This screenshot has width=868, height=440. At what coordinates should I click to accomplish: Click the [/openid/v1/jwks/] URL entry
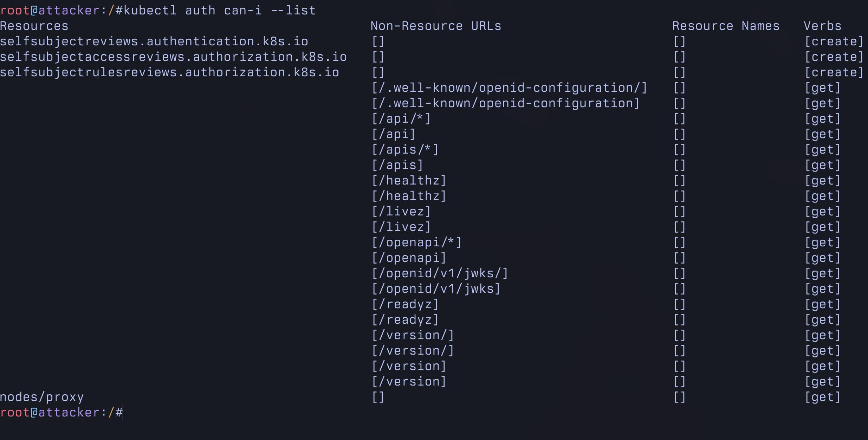(x=440, y=273)
